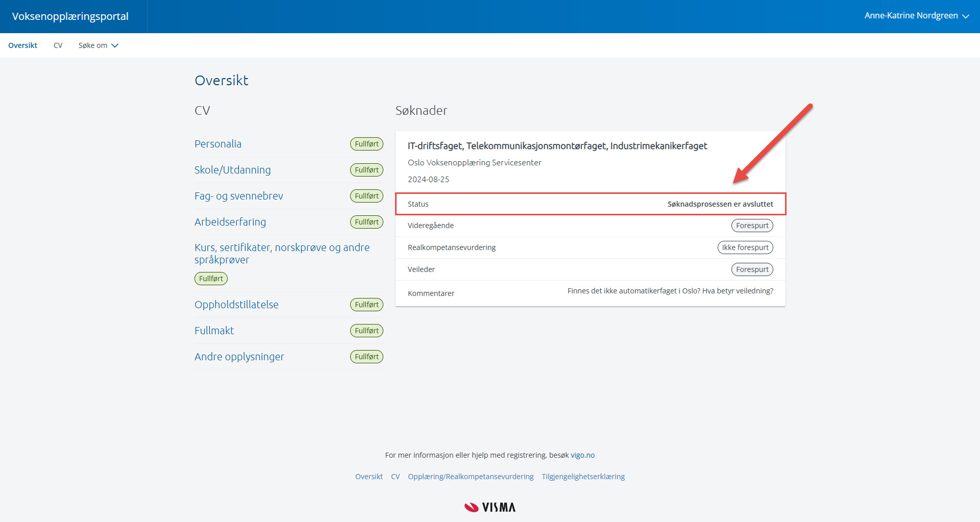Expand the Søke om dropdown

98,45
